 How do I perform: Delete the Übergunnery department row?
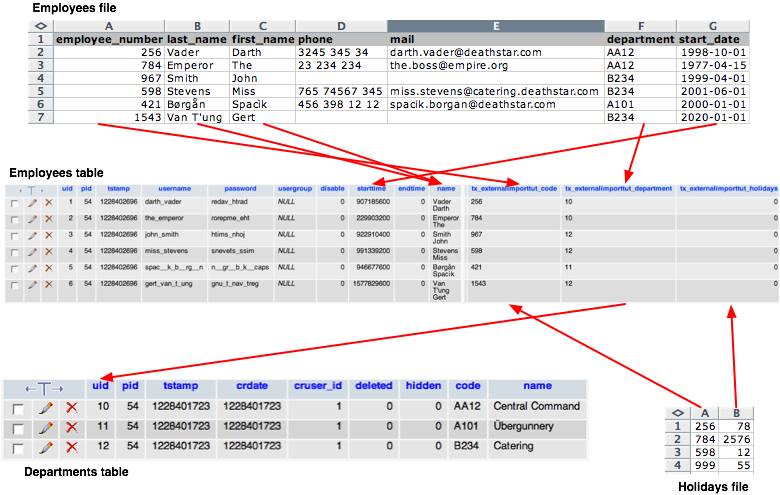(x=72, y=427)
